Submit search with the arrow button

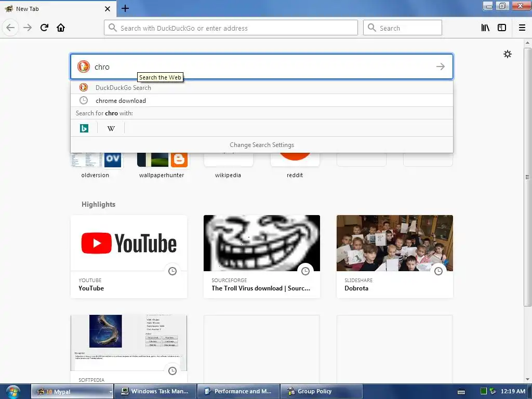click(441, 66)
